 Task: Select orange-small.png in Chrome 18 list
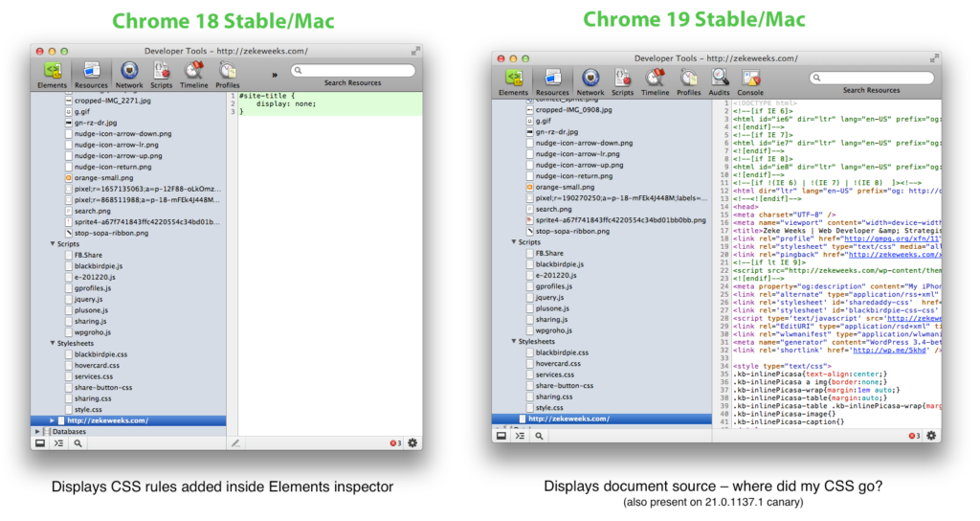click(x=103, y=177)
